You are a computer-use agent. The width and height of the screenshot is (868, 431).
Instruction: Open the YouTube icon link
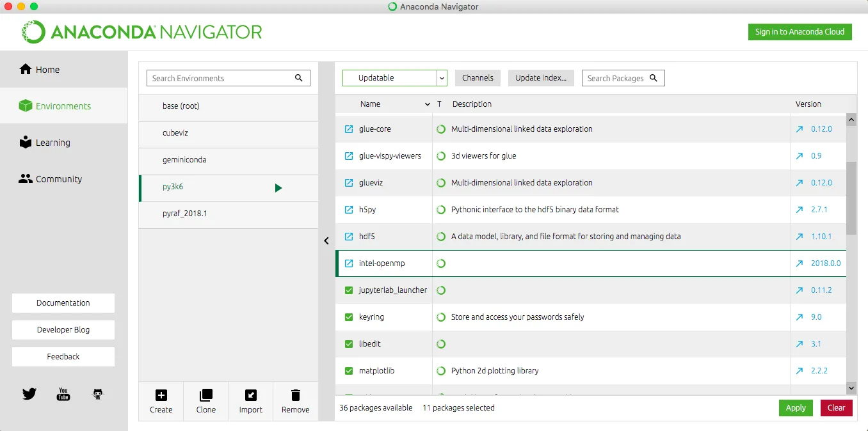point(63,394)
